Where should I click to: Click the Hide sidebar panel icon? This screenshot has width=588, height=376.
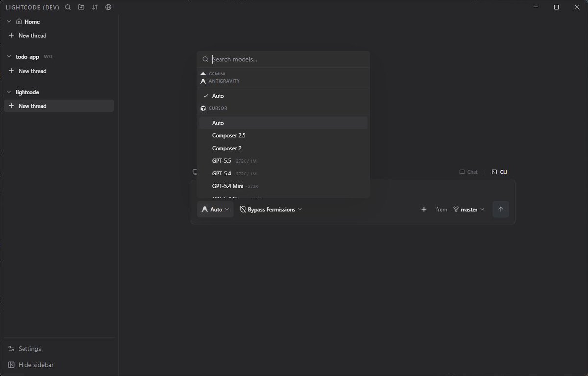[x=11, y=365]
